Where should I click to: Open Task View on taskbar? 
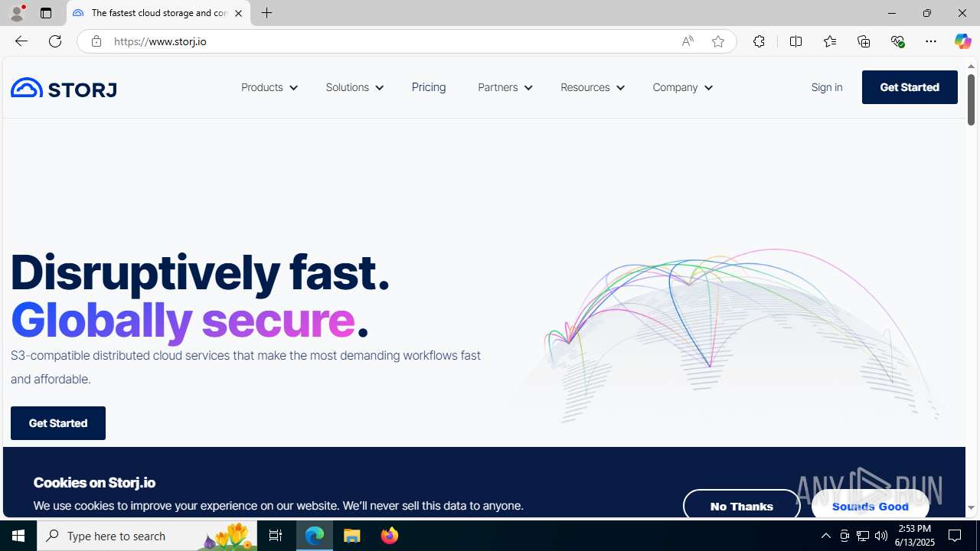coord(276,536)
